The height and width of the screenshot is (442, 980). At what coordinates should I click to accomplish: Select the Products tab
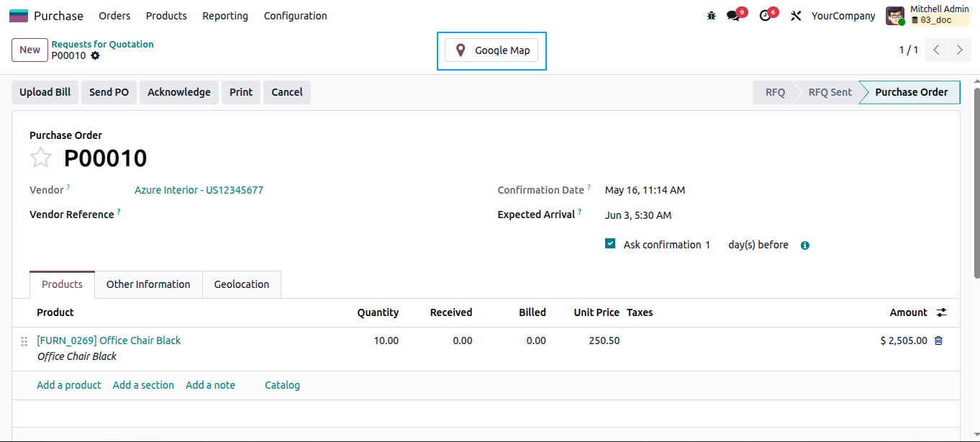point(62,284)
